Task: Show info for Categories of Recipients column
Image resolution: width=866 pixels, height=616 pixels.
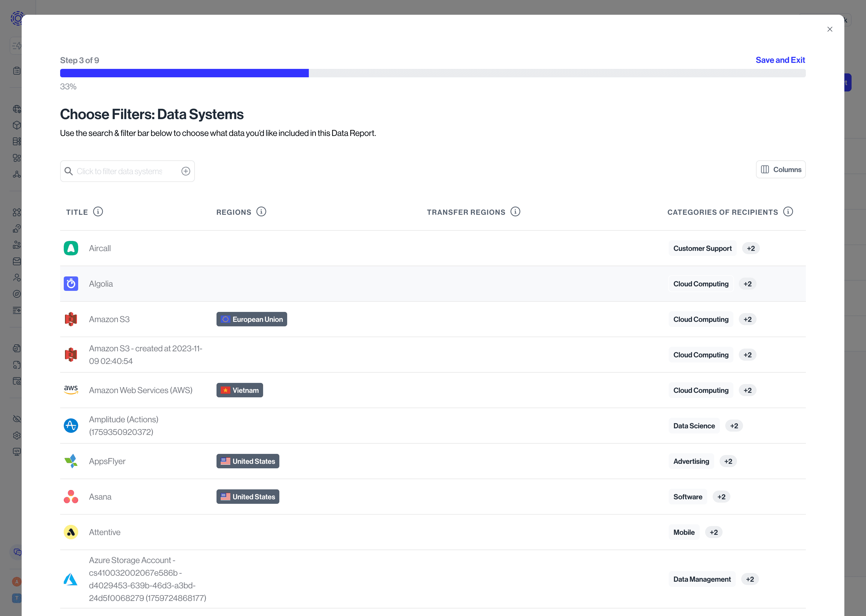Action: pyautogui.click(x=788, y=212)
